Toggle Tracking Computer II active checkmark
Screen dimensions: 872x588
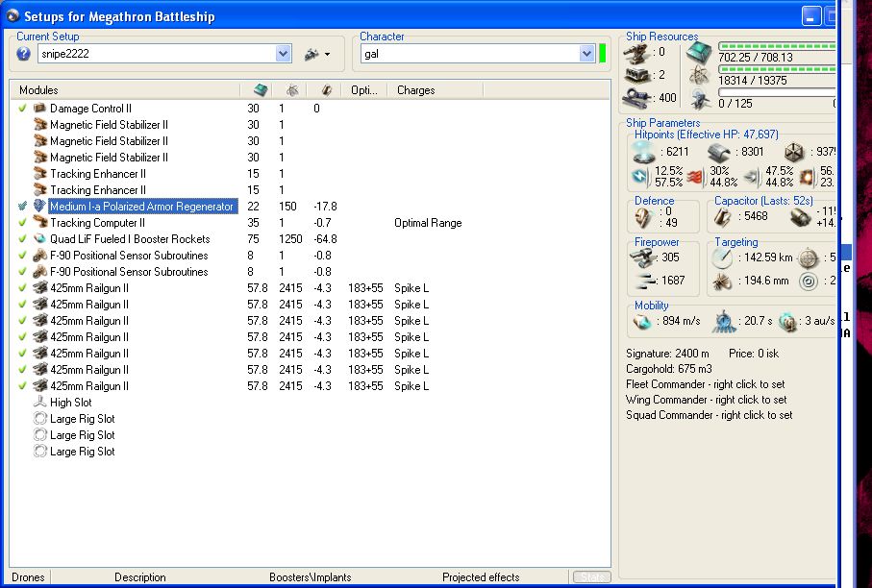(22, 223)
